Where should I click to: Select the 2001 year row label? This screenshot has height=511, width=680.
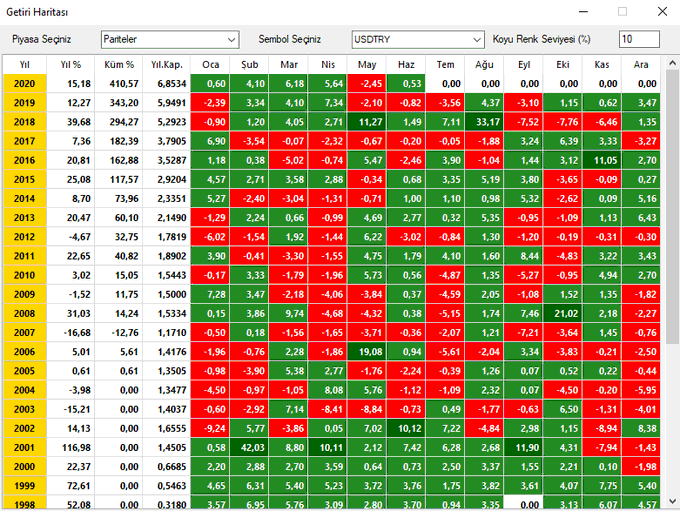[x=25, y=447]
